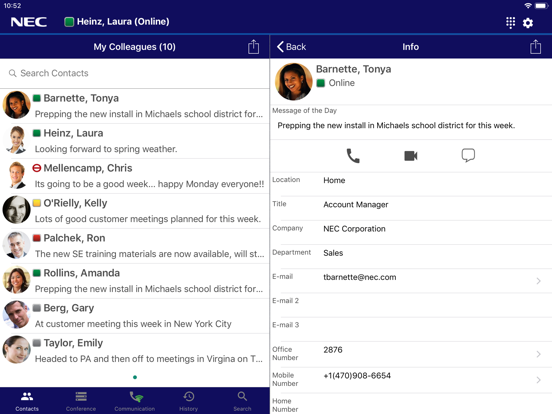The width and height of the screenshot is (552, 414).
Task: Open settings gear icon
Action: pos(527,23)
